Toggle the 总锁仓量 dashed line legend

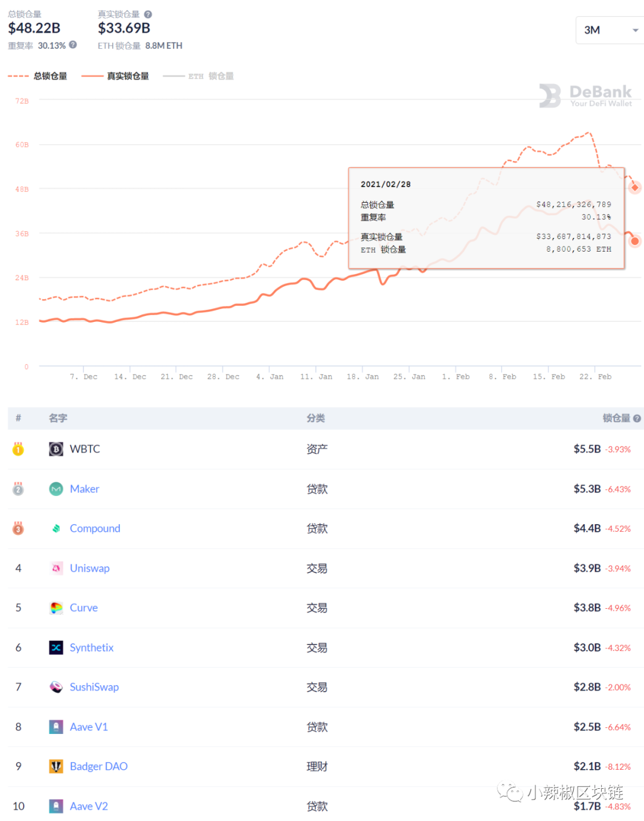click(38, 76)
